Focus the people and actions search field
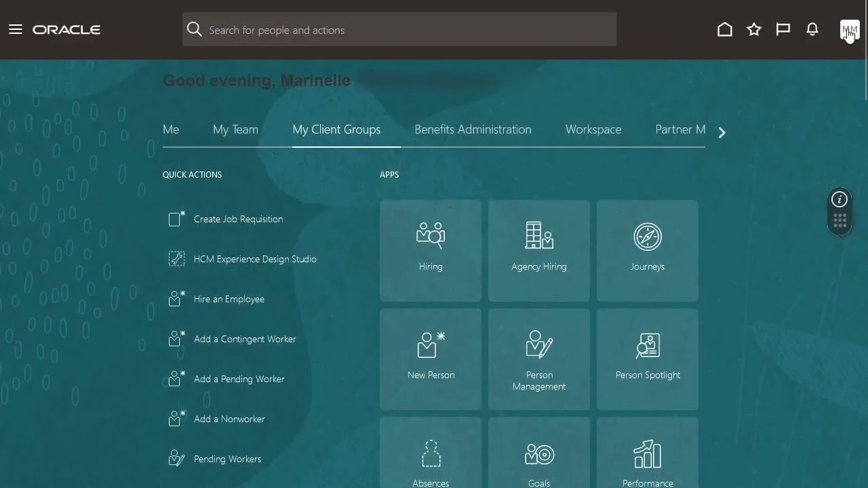 (399, 29)
